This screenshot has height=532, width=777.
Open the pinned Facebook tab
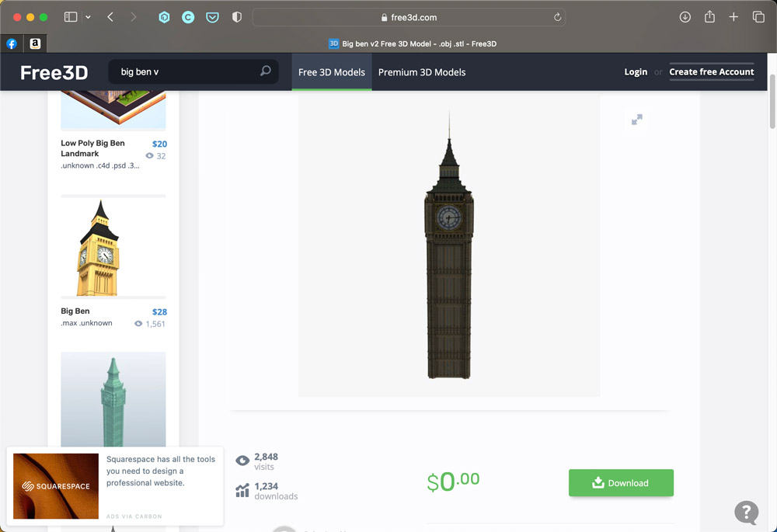(x=12, y=44)
